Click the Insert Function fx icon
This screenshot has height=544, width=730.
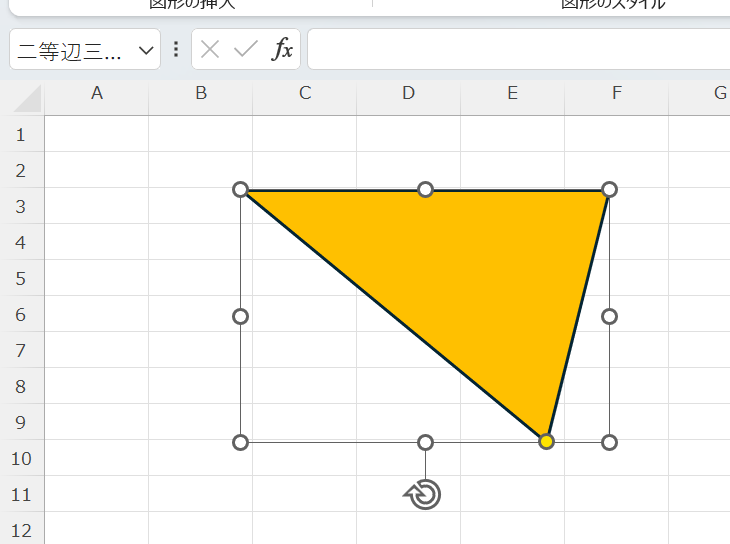pos(283,49)
